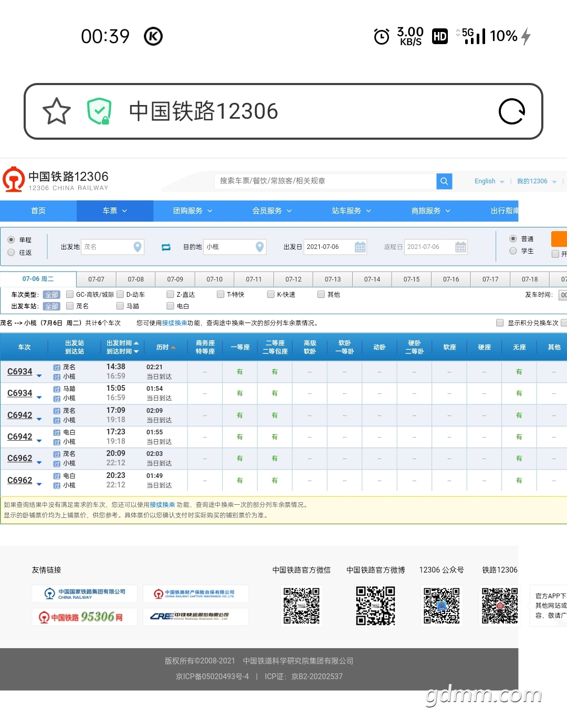Focus the ticket search text box
The image size is (567, 728).
[x=325, y=181]
